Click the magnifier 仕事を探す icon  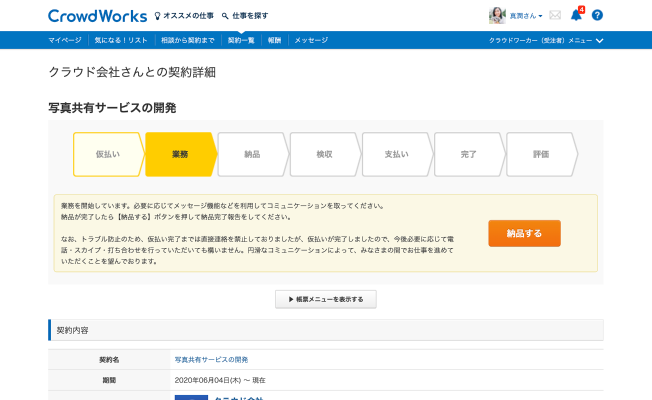(224, 16)
